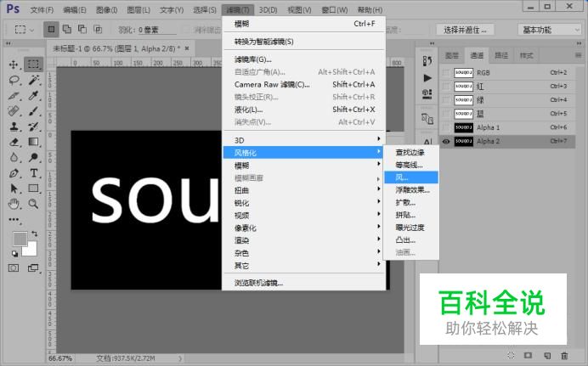Switch to the 图层 panel tab
588x366 pixels.
452,55
